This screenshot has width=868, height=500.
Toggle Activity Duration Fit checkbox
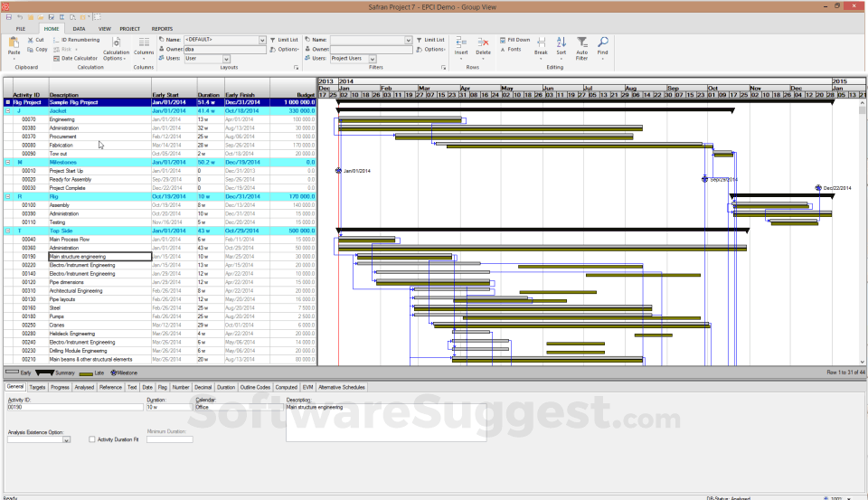click(92, 439)
